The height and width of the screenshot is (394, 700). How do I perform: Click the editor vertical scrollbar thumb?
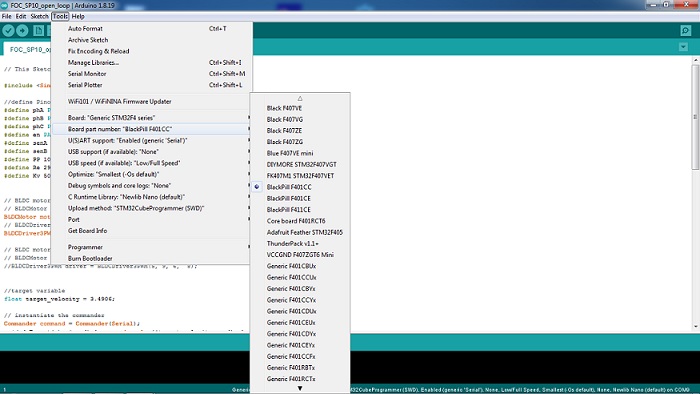pyautogui.click(x=695, y=117)
